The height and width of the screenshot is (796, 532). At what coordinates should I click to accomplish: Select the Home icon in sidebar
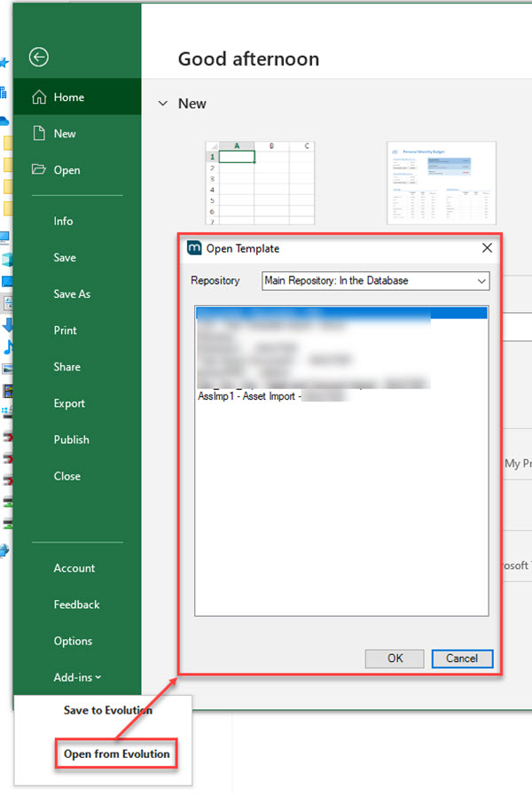coord(38,98)
